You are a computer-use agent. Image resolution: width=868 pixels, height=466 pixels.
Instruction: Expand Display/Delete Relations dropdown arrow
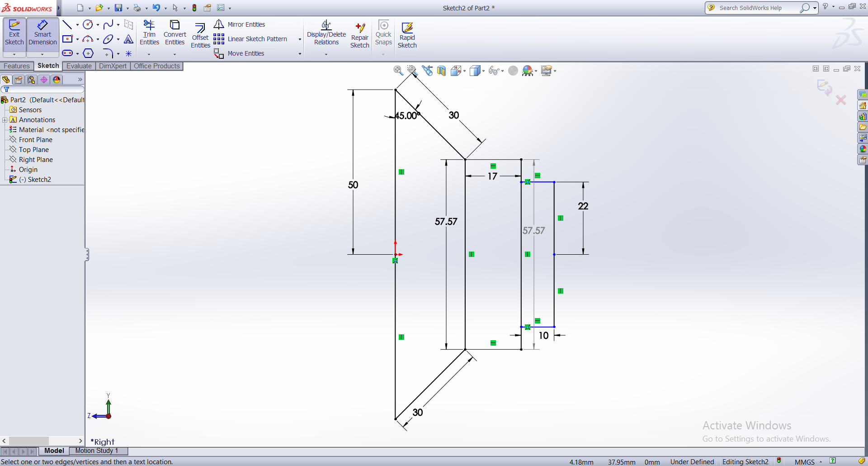click(326, 54)
